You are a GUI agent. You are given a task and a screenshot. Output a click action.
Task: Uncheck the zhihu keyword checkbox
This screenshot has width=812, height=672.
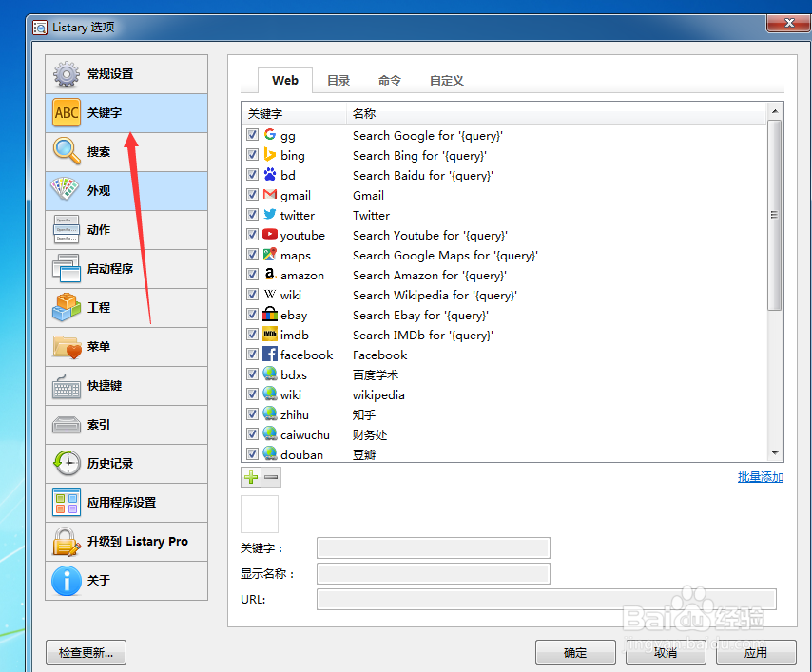click(x=252, y=414)
